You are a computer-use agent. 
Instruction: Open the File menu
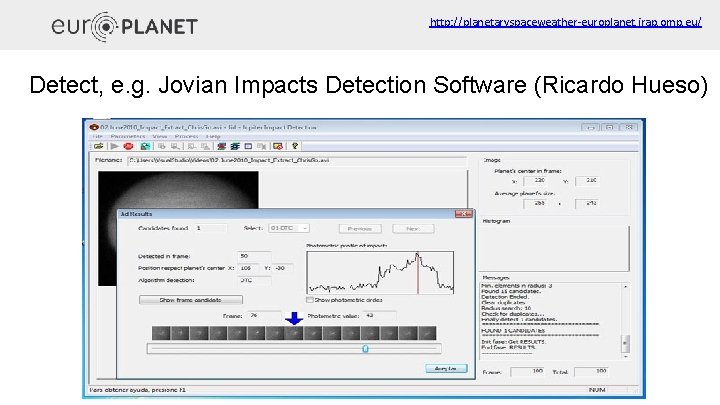click(x=97, y=136)
